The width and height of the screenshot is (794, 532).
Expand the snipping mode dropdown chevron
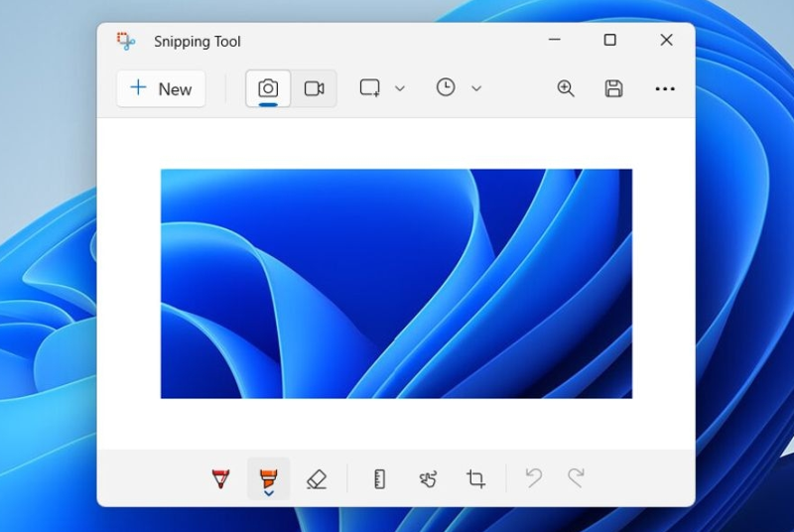[400, 88]
